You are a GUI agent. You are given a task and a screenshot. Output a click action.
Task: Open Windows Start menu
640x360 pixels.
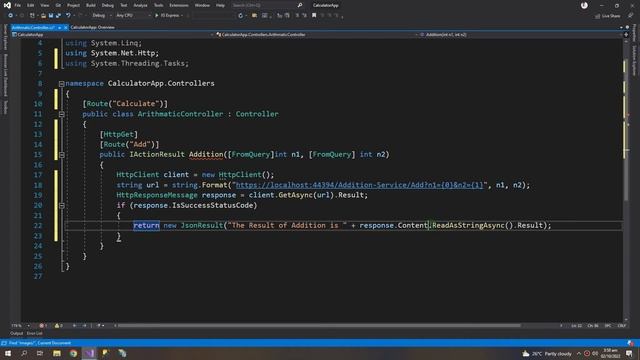pyautogui.click(x=8, y=353)
